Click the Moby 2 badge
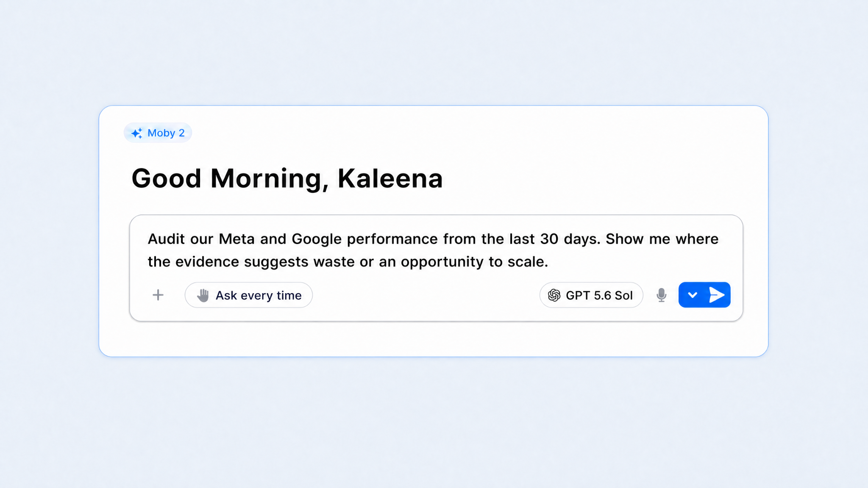The width and height of the screenshot is (868, 488). click(x=158, y=133)
